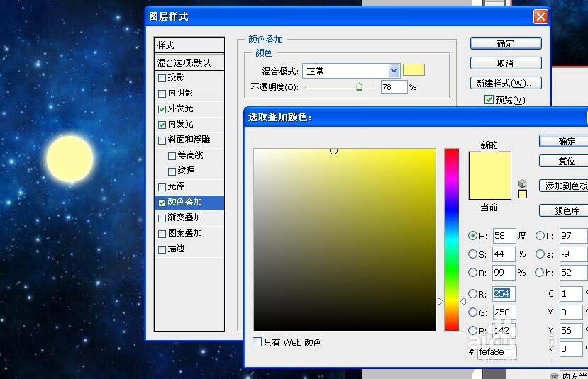Click the vertical hue spectrum slider
Screen dimensions: 588x379
point(452,239)
